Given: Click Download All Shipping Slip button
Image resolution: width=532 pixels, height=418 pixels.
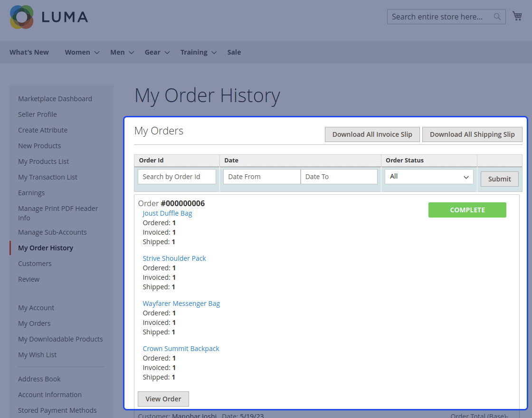Looking at the screenshot, I should point(472,134).
